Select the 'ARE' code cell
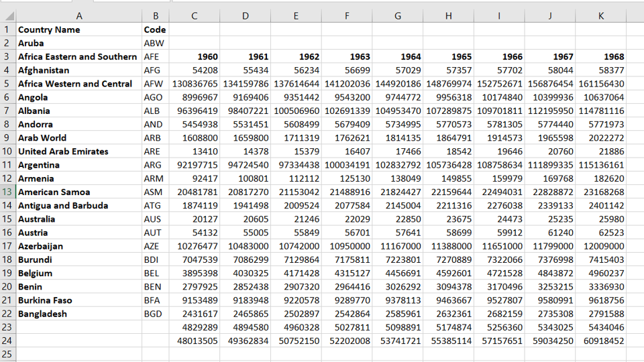Image resolution: width=644 pixels, height=362 pixels. click(156, 152)
